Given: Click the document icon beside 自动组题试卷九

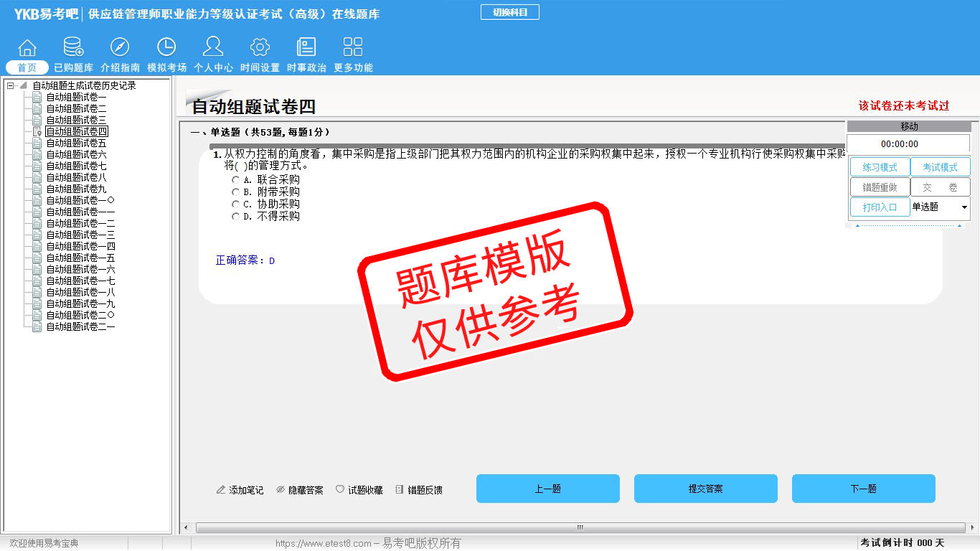Looking at the screenshot, I should tap(37, 189).
